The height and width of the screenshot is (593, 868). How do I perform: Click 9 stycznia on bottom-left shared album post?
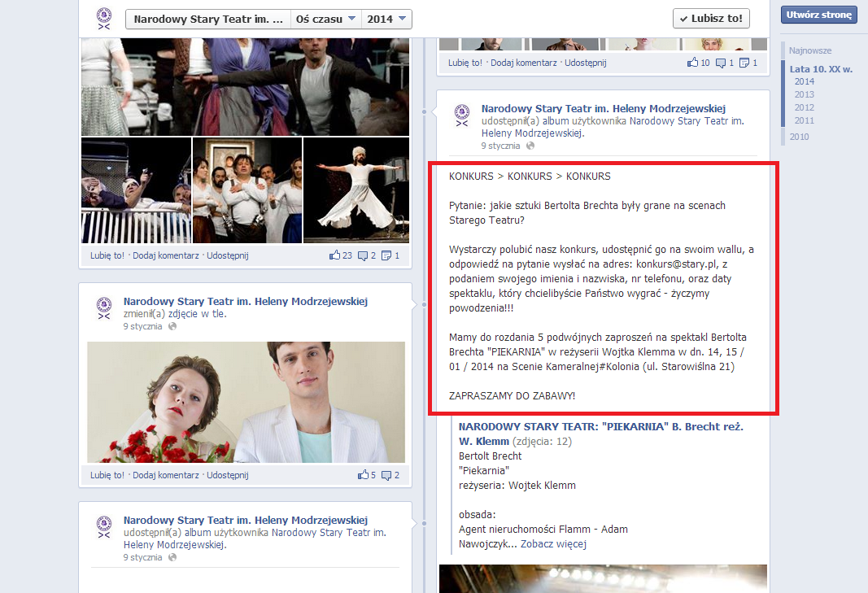(x=143, y=557)
